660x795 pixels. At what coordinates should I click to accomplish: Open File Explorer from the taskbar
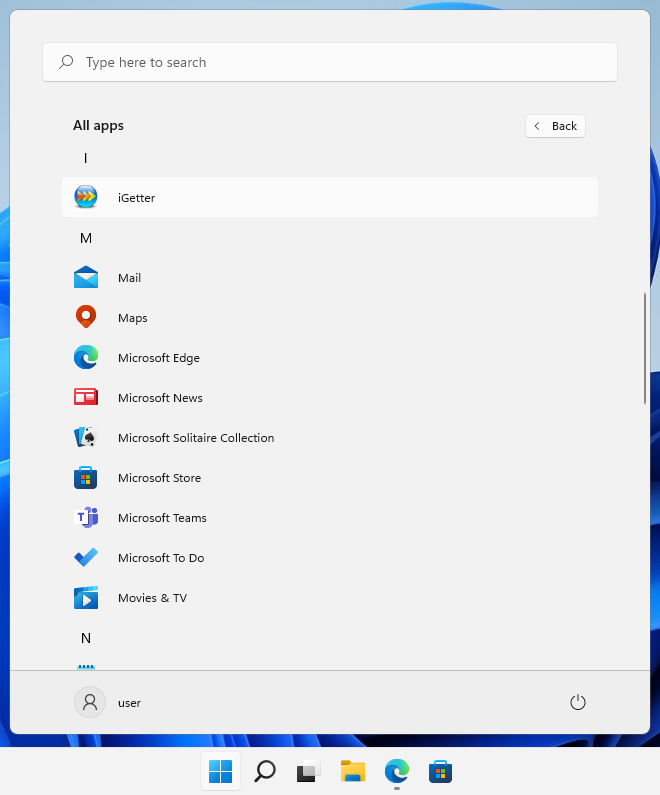352,771
